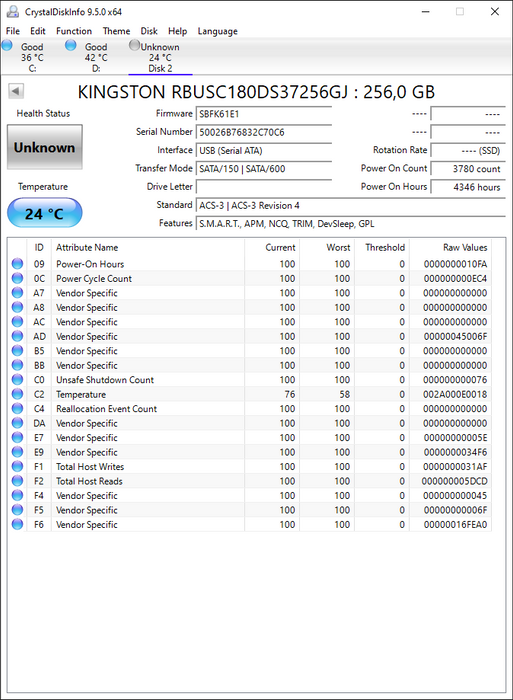This screenshot has width=513, height=700.
Task: Open the Function menu
Action: tap(74, 31)
